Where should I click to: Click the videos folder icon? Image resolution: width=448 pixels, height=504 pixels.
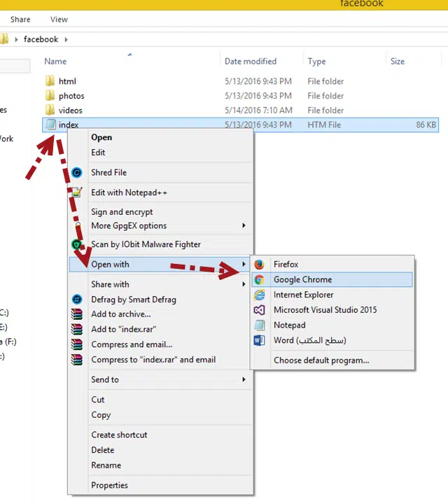pyautogui.click(x=50, y=110)
